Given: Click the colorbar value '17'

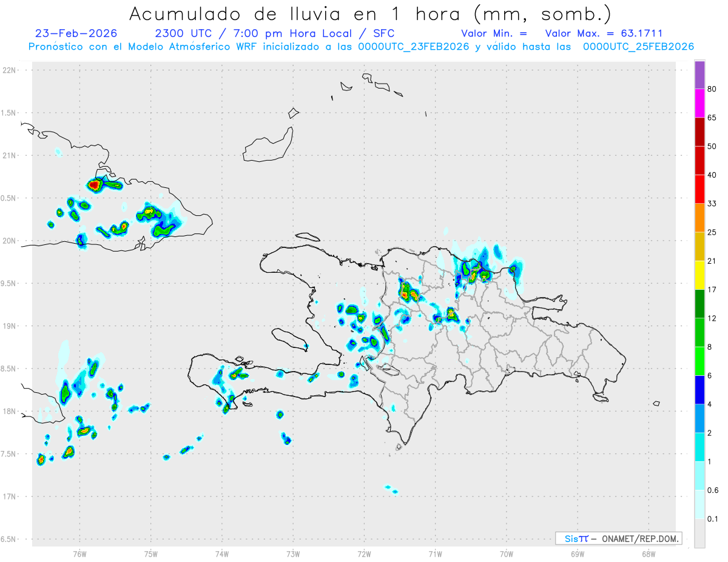Looking at the screenshot, I should 712,289.
